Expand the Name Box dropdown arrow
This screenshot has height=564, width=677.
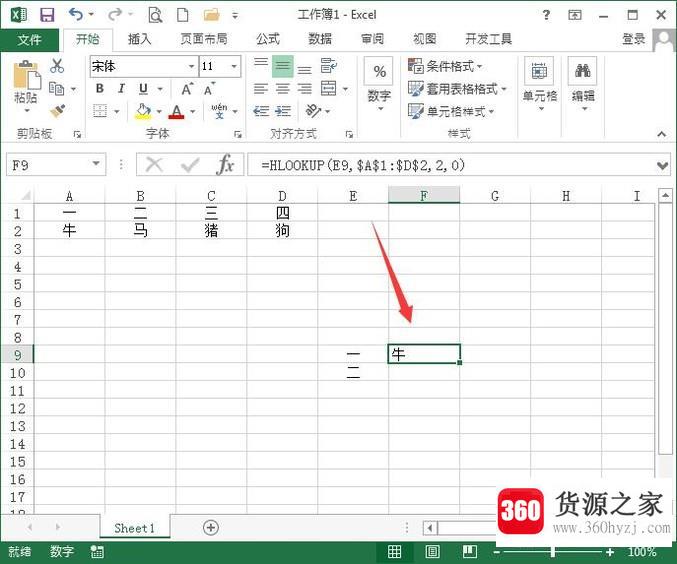(x=96, y=164)
